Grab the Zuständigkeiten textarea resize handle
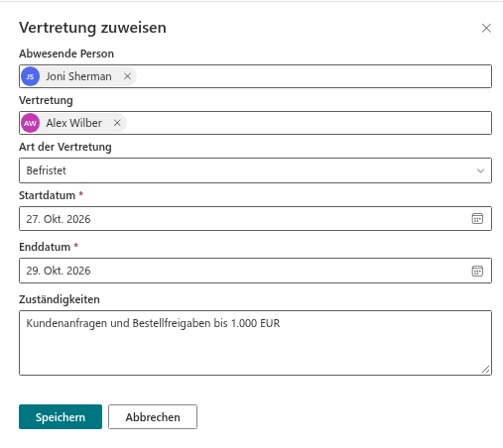503x448 pixels. click(x=485, y=369)
